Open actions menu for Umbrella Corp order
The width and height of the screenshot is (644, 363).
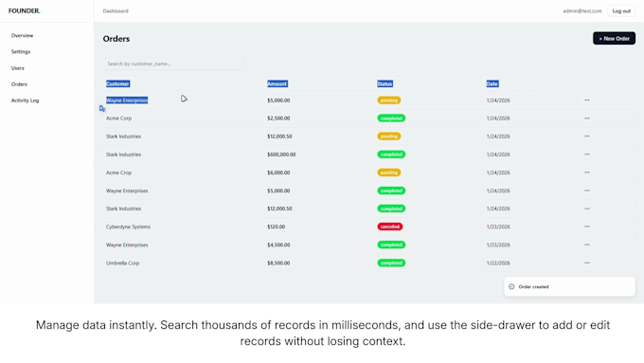[x=587, y=263]
